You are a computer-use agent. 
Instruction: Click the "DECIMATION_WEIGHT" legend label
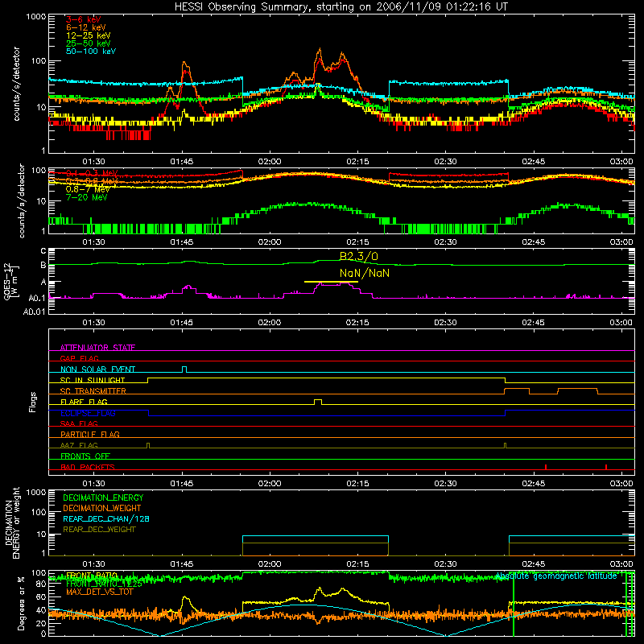click(x=102, y=508)
